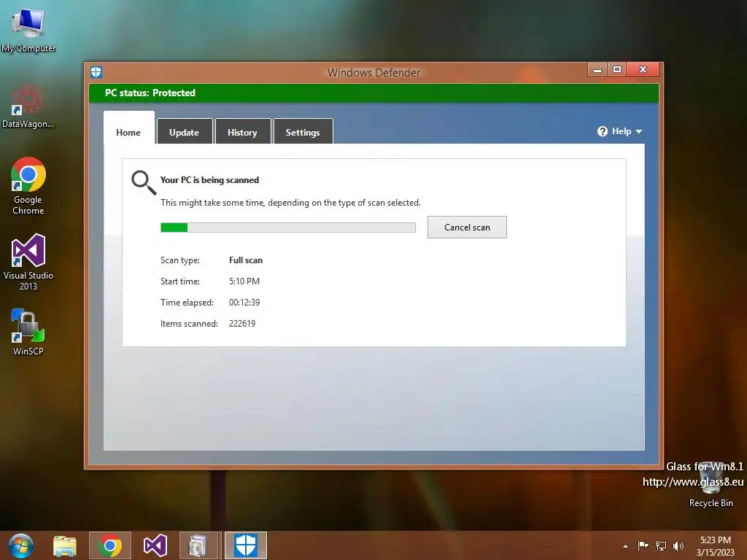This screenshot has width=747, height=560.
Task: Open the network tray icon
Action: (x=661, y=545)
